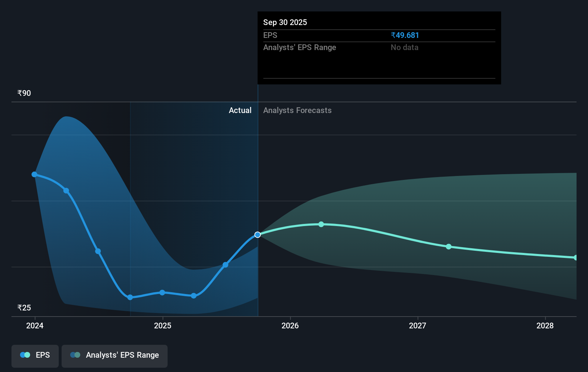Select the mid-2024 EPS data point

point(98,251)
